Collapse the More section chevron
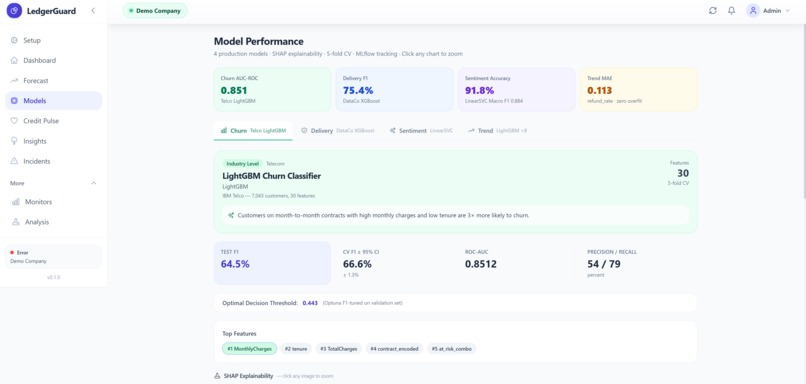The width and height of the screenshot is (806, 384). 94,183
